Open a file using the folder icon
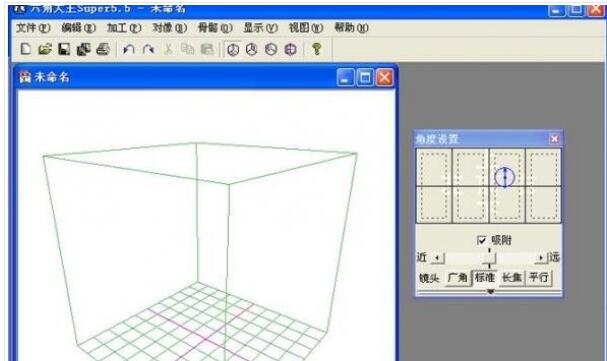 [45, 49]
